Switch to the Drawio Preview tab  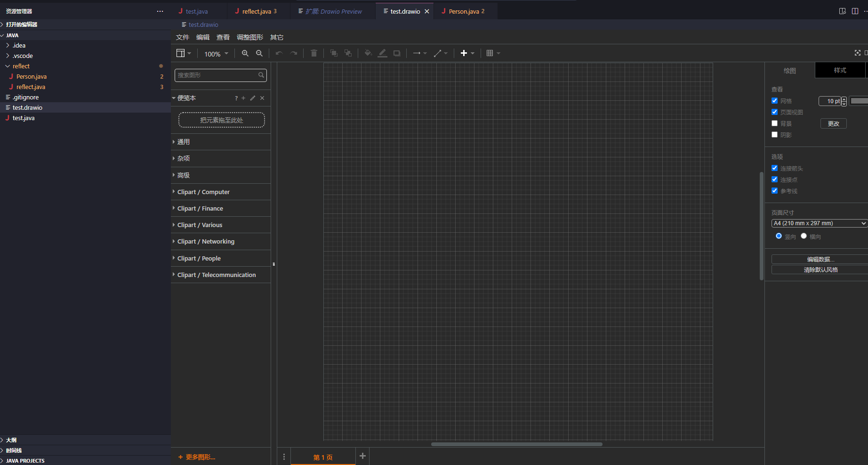[334, 11]
